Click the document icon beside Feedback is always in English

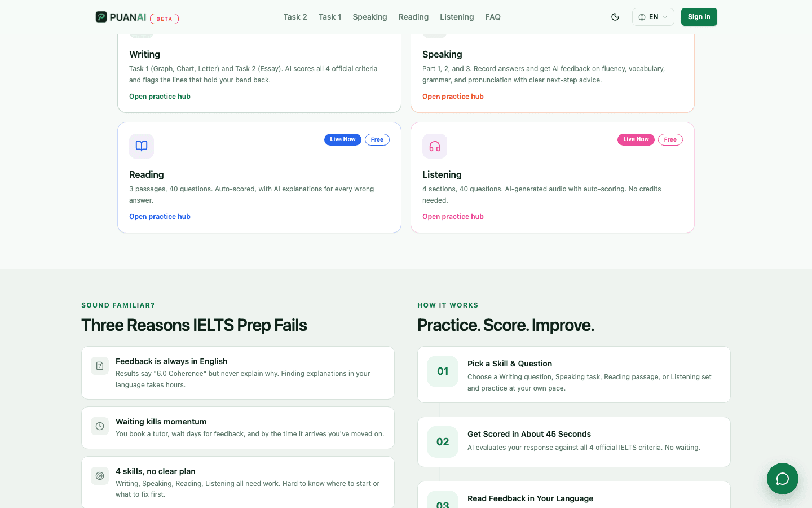[100, 366]
